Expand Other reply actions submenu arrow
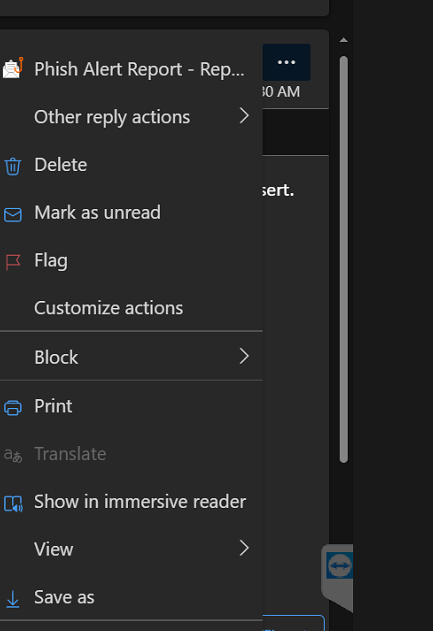This screenshot has height=631, width=433. [x=244, y=116]
